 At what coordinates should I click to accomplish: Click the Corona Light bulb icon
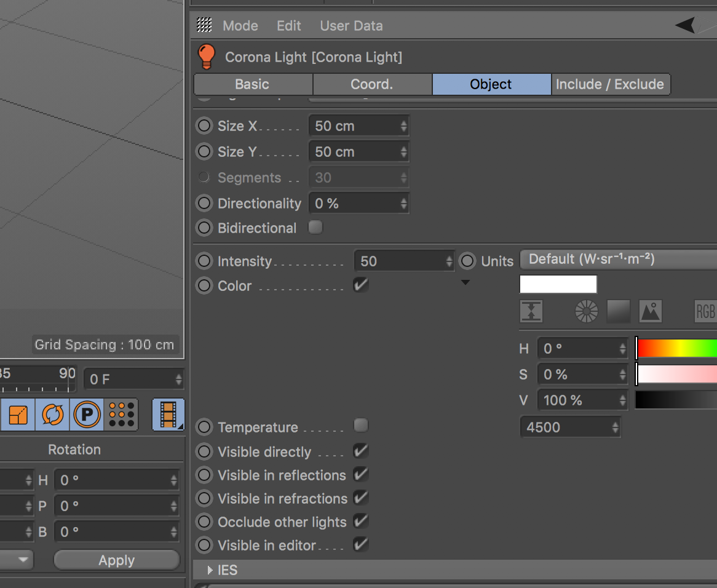pos(206,57)
